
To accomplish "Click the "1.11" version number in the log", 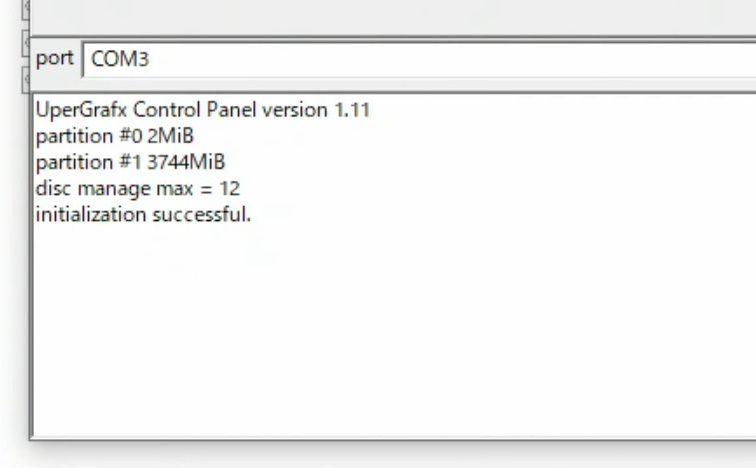I will 352,110.
